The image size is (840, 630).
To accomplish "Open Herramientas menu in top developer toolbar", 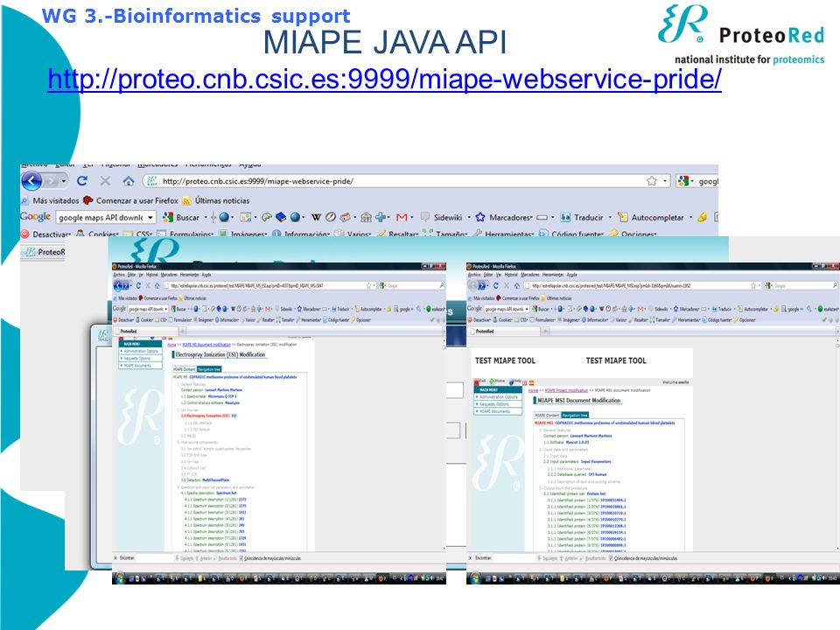I will click(504, 234).
